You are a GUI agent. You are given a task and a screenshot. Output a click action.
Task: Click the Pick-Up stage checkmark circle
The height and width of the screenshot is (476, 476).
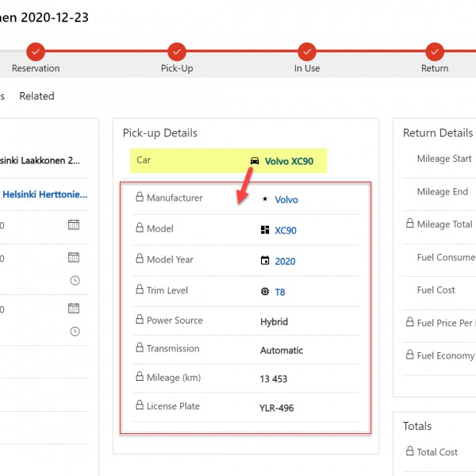(x=177, y=52)
